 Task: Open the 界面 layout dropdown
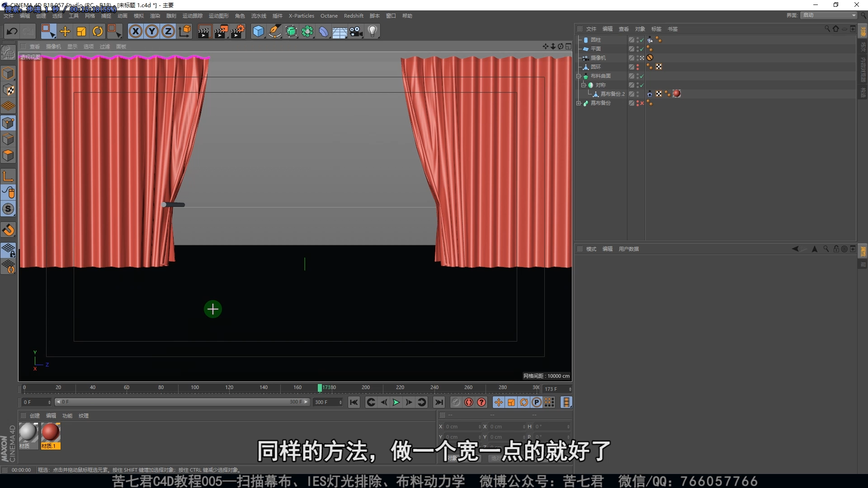(x=829, y=15)
